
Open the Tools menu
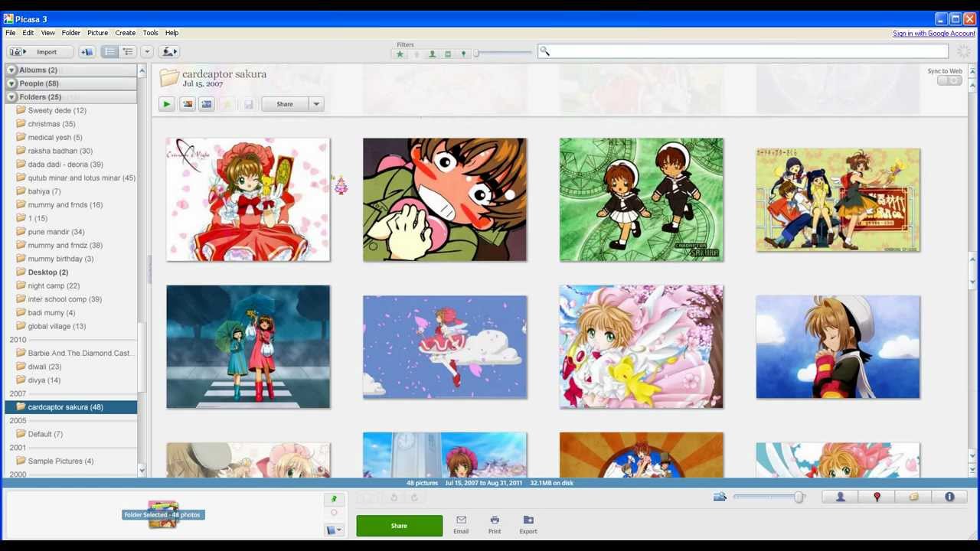coord(151,33)
